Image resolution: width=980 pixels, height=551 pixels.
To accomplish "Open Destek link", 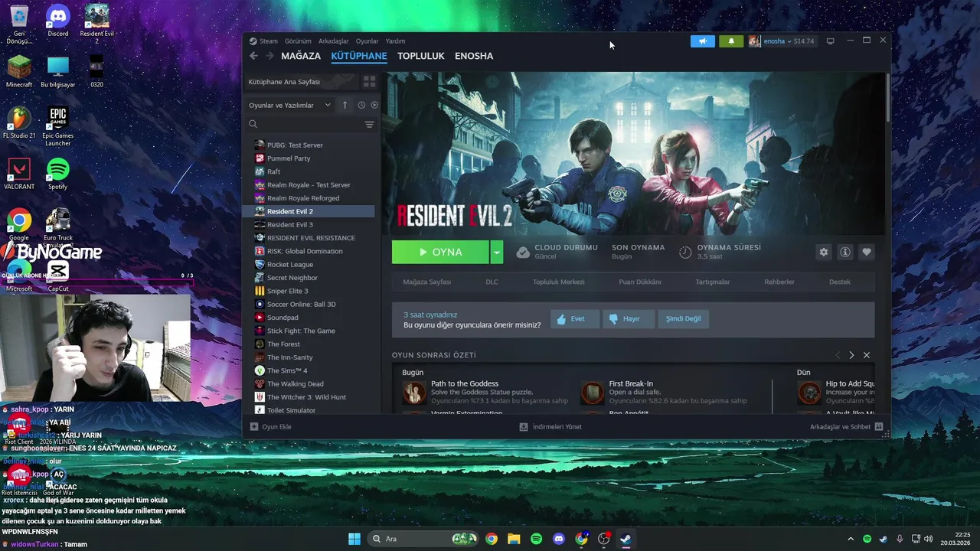I will [x=840, y=282].
